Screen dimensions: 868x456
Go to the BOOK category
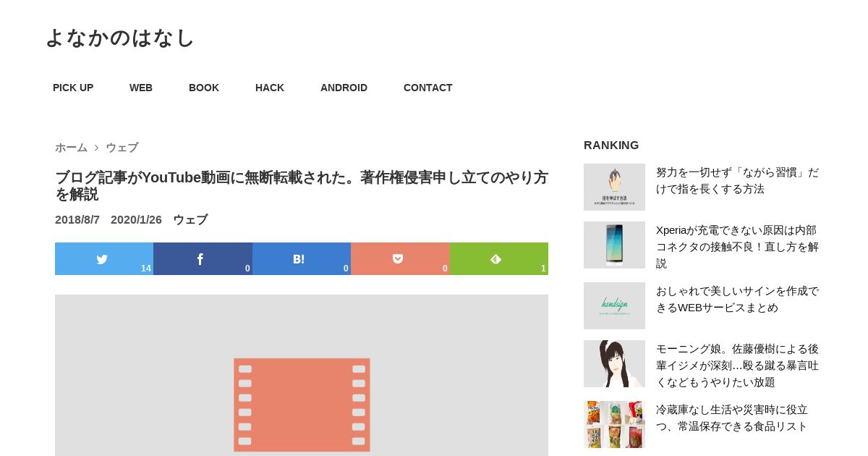[204, 88]
